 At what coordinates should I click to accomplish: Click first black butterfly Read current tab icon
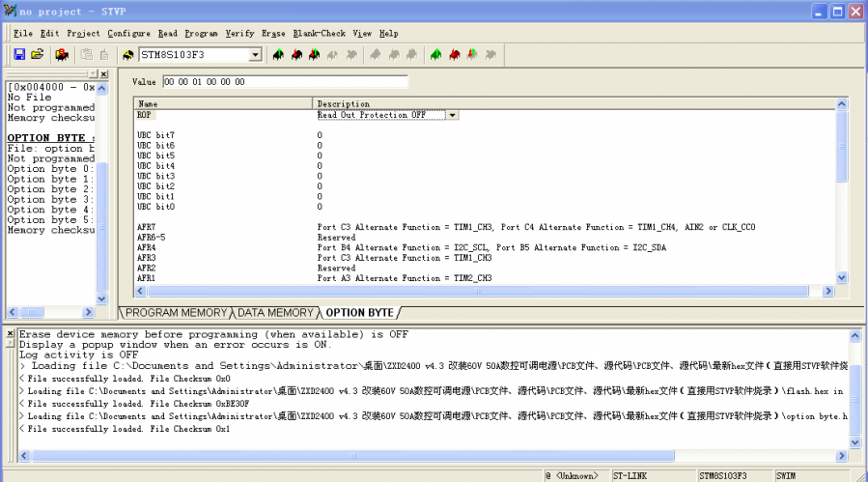tap(279, 55)
